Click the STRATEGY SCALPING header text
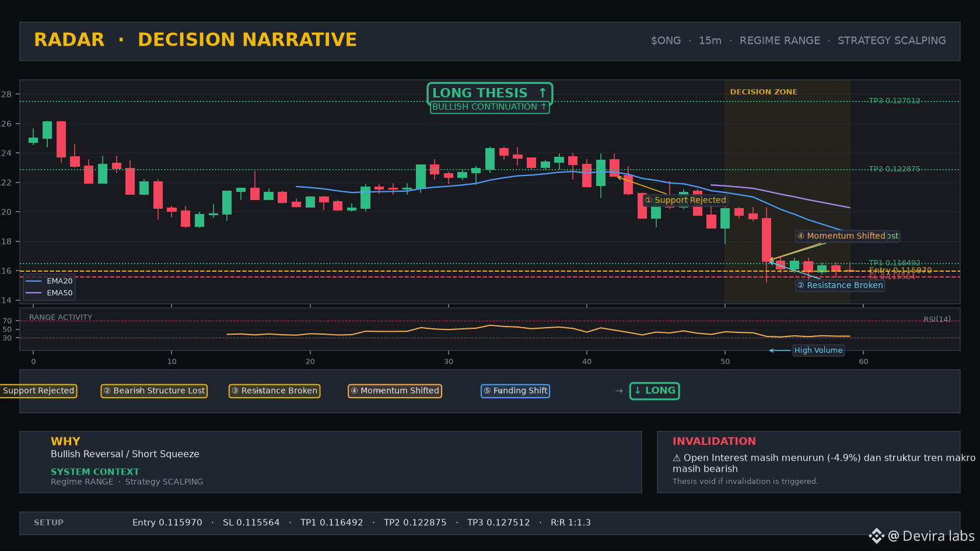The height and width of the screenshot is (551, 980). (x=892, y=40)
